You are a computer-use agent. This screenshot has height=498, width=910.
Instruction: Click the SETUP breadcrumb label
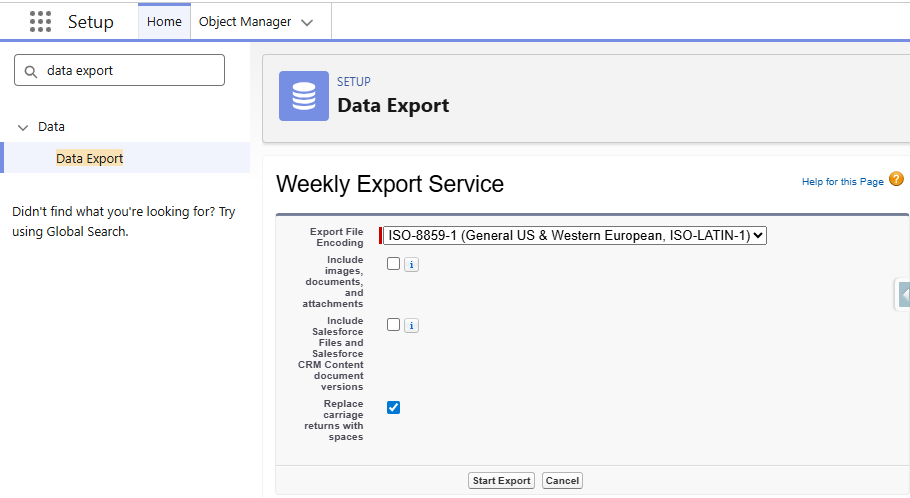(354, 82)
